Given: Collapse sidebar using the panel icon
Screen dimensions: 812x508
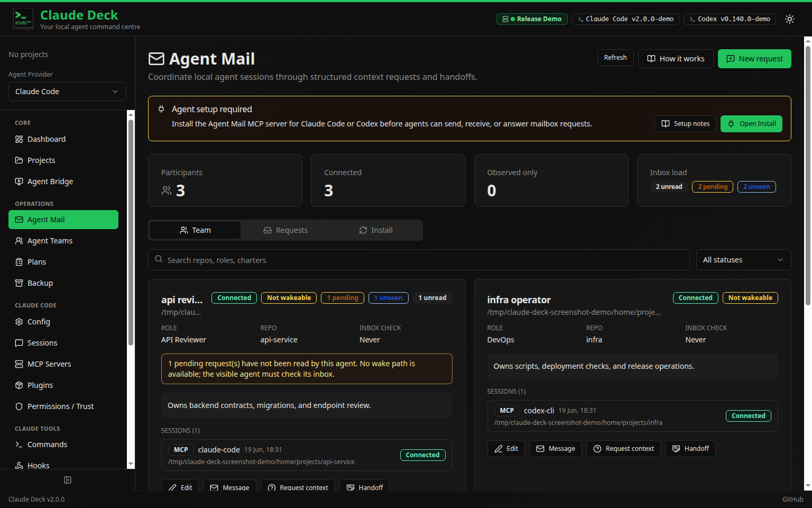Looking at the screenshot, I should (x=68, y=480).
